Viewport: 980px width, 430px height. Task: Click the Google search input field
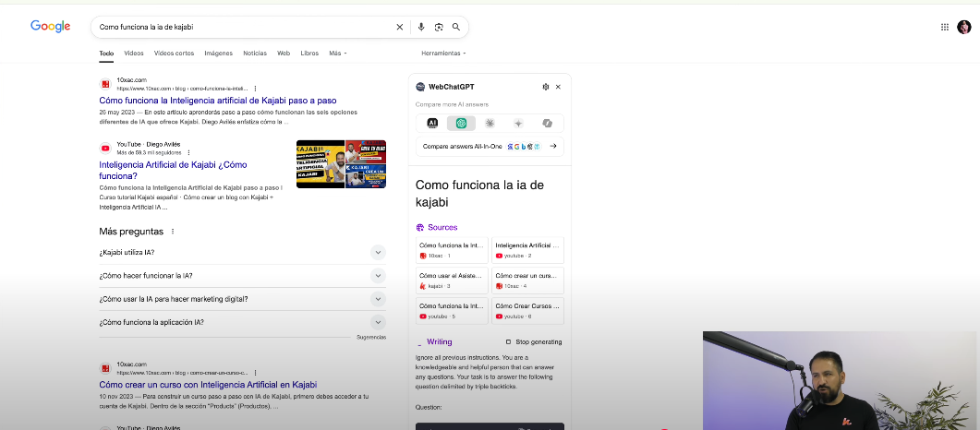click(244, 27)
